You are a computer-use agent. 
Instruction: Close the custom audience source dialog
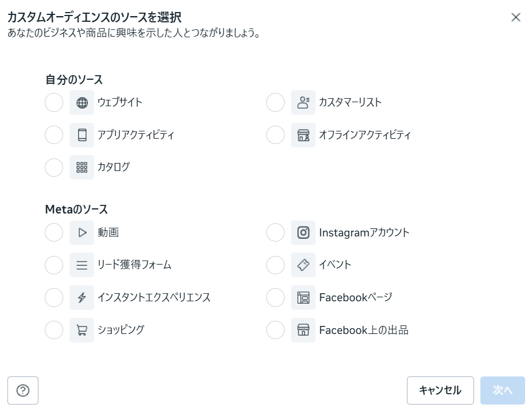coord(515,17)
